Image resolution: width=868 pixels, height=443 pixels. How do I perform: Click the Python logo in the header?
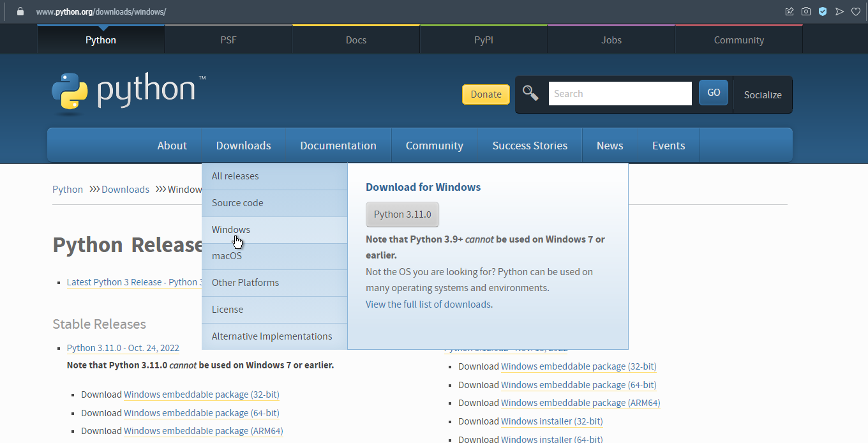click(128, 93)
